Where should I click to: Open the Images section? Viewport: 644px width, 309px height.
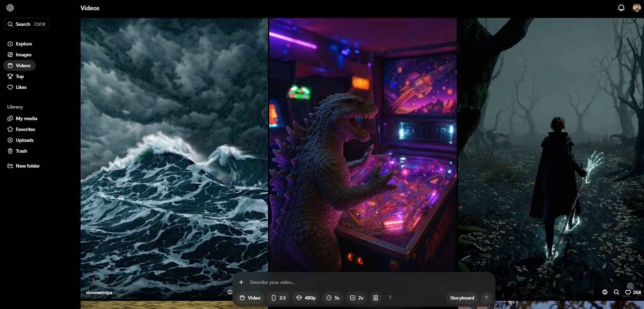coord(20,55)
